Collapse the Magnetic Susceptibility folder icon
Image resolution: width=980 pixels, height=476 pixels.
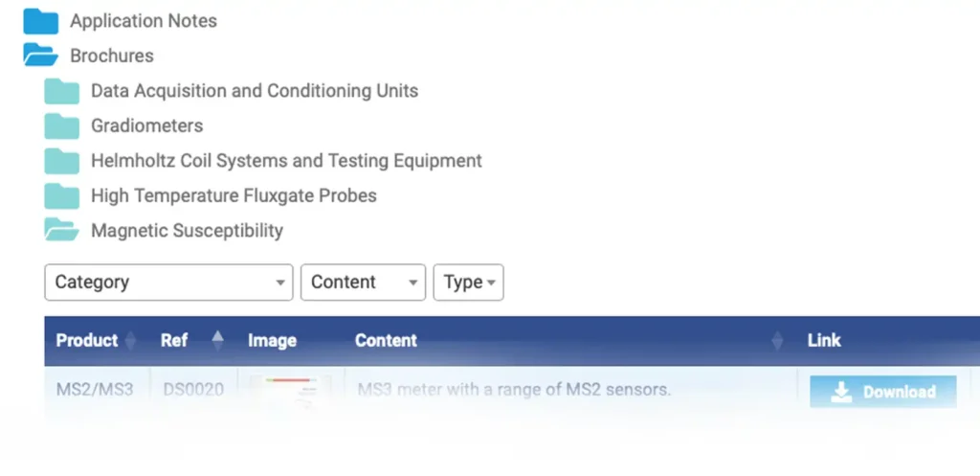62,230
